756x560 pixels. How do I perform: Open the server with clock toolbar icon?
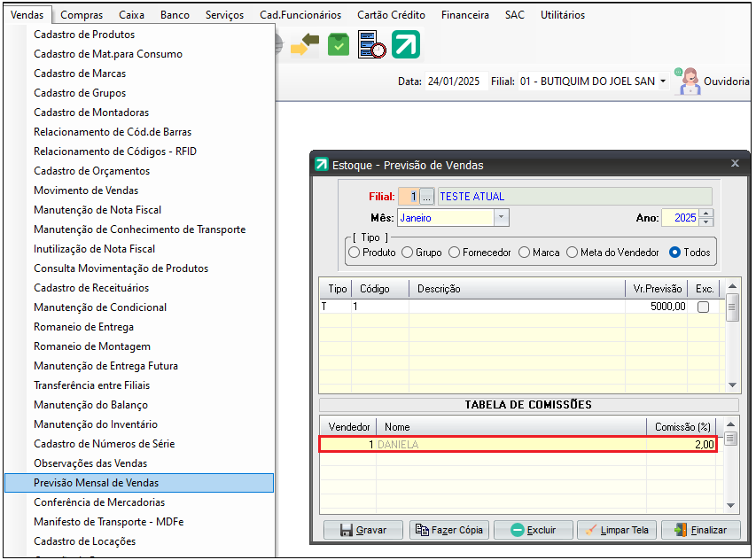(x=371, y=45)
